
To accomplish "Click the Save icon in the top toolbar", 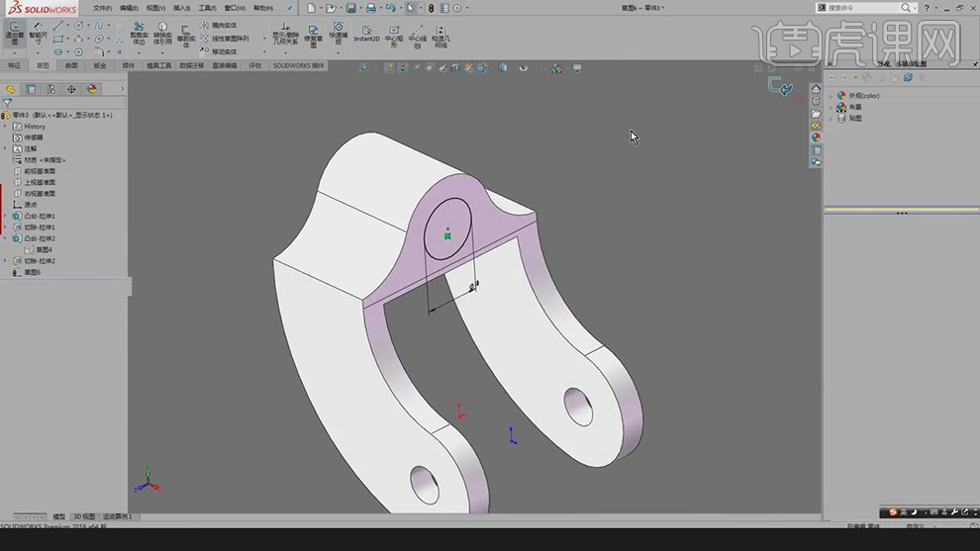I will click(350, 8).
